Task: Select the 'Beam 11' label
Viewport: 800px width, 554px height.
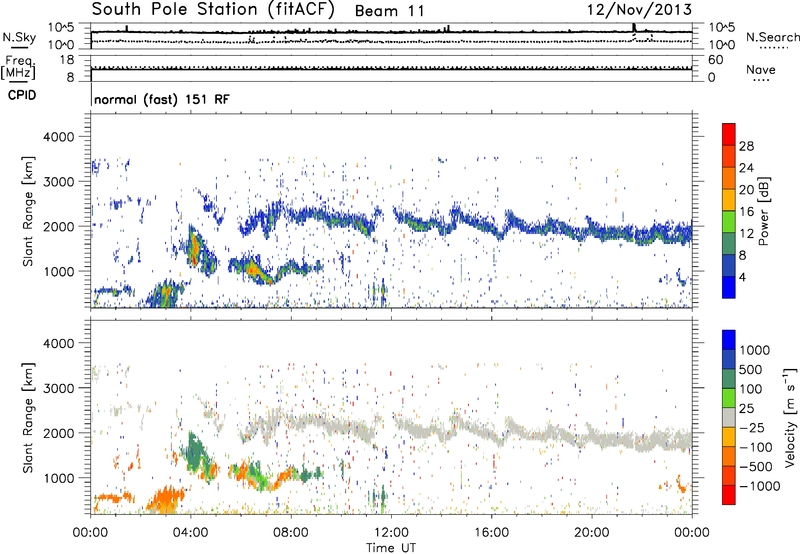Action: (x=389, y=11)
